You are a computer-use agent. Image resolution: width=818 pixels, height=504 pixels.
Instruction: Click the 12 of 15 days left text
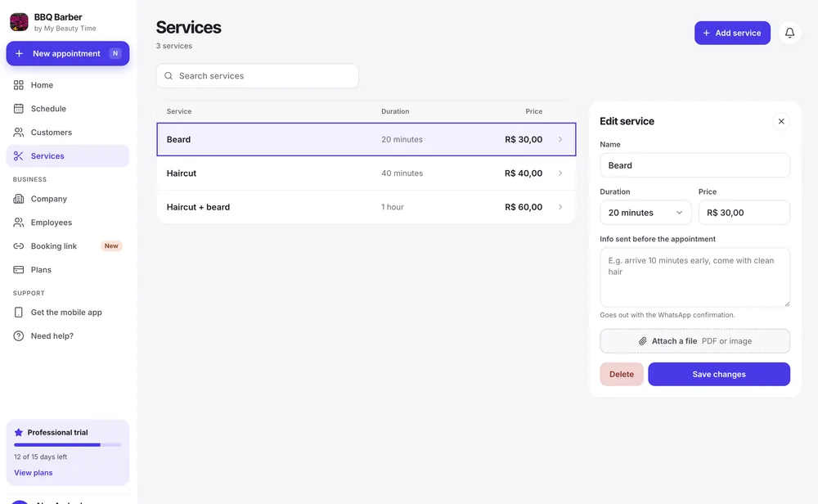(41, 457)
